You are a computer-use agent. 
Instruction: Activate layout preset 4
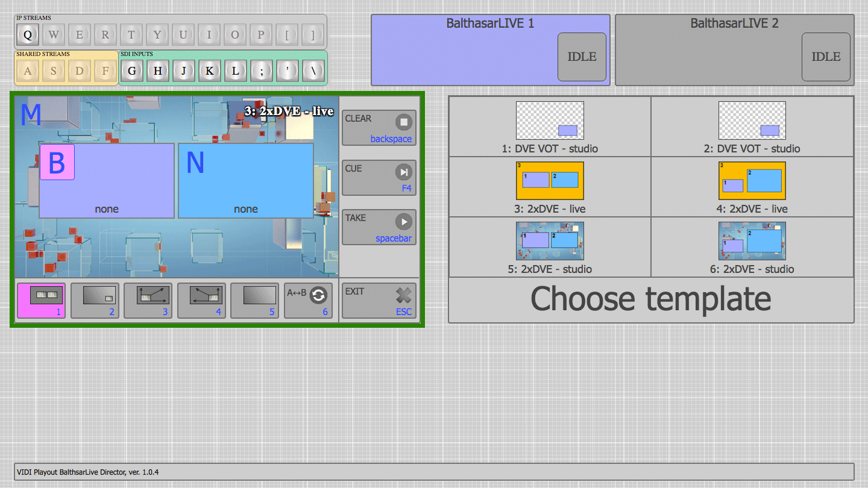click(x=201, y=301)
